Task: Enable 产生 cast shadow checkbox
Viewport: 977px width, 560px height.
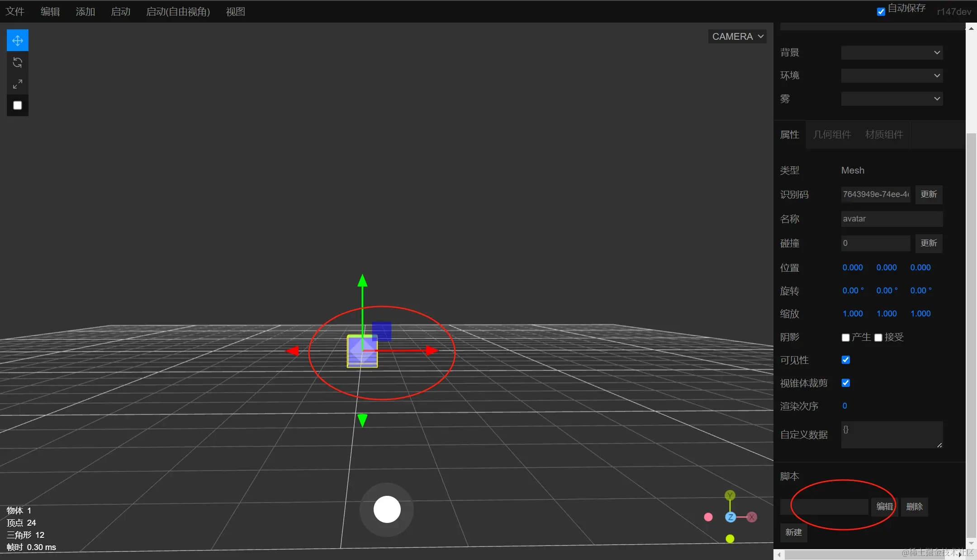Action: tap(845, 338)
